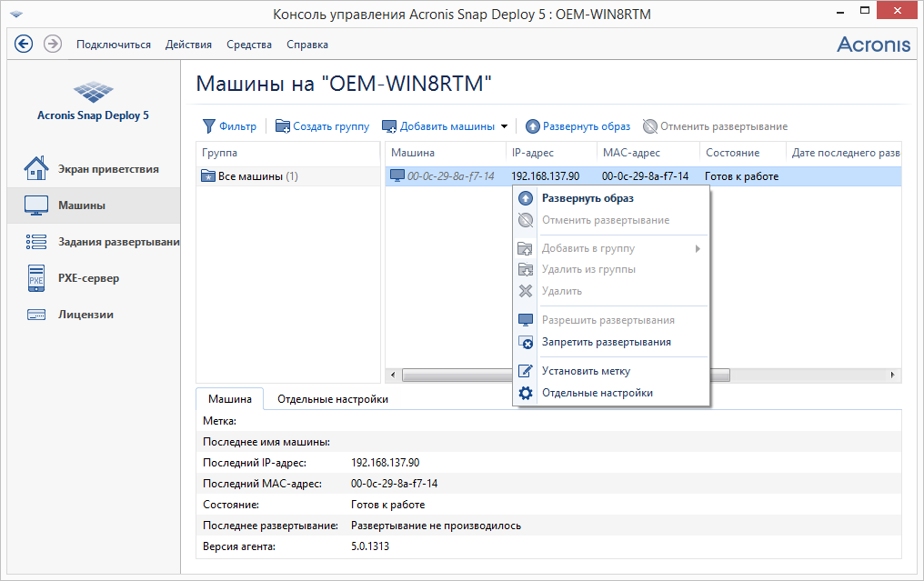Click IP cell 192.168.137.90 in table

(x=545, y=176)
